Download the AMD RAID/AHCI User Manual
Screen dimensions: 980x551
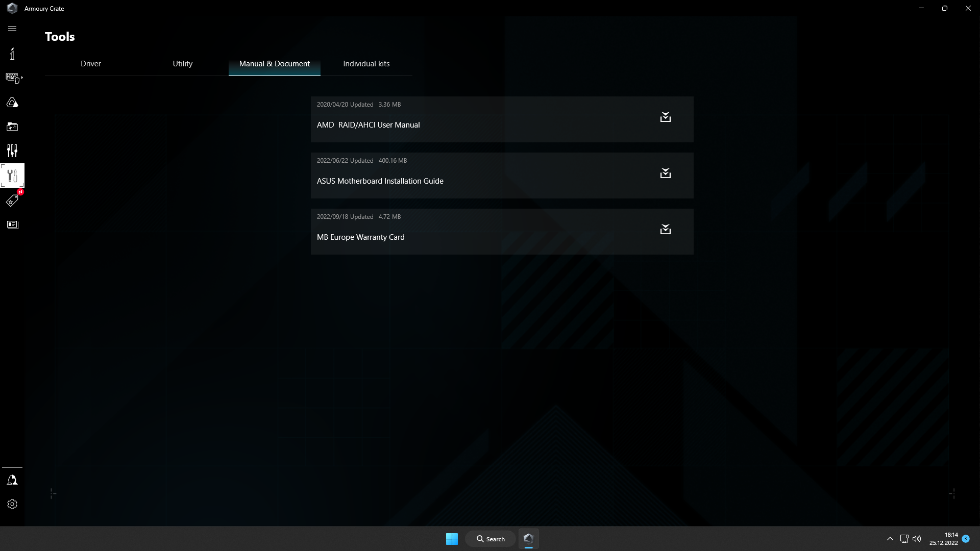[665, 117]
